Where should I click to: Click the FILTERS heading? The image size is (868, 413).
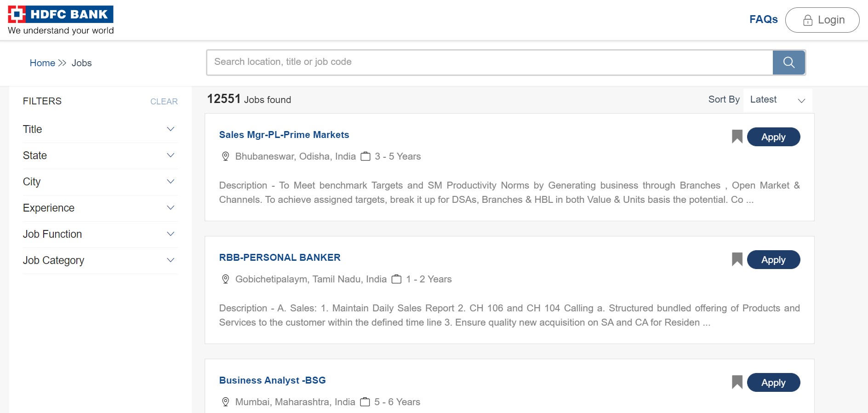pos(42,101)
